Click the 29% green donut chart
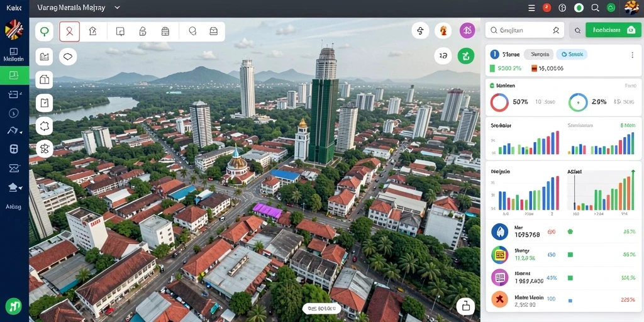The image size is (644, 322). point(578,103)
